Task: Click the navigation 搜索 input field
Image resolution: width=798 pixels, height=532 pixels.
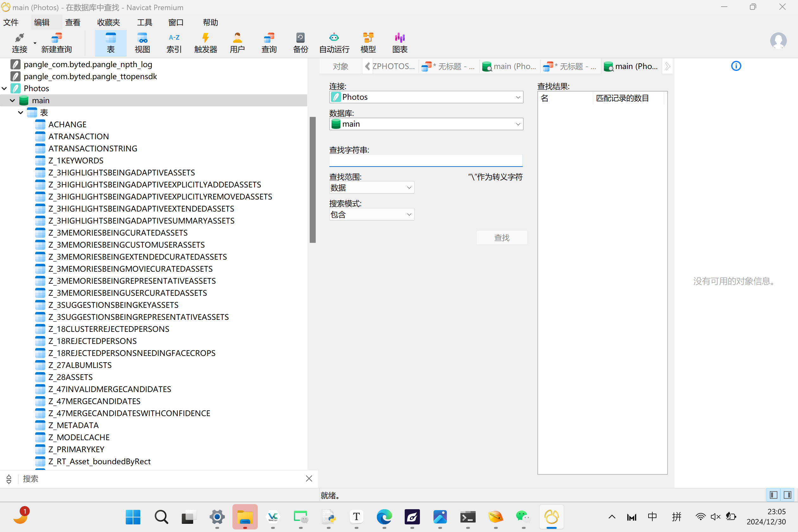Action: pyautogui.click(x=161, y=479)
